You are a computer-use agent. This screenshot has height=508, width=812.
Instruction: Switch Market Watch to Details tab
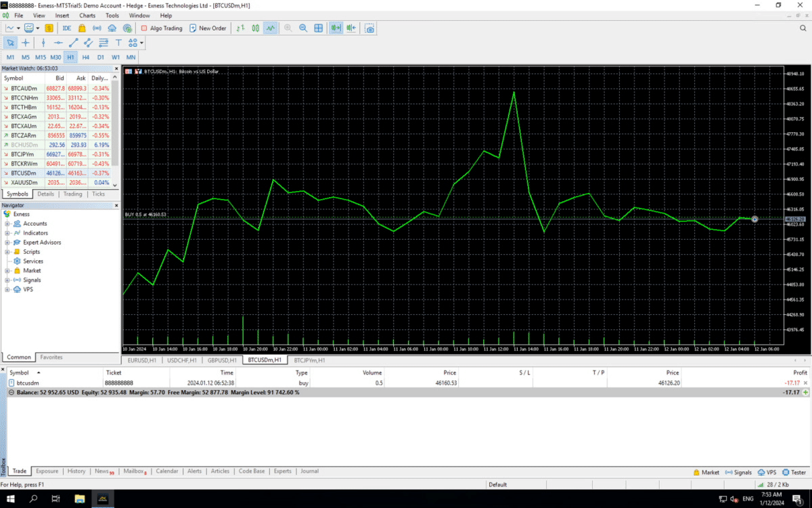click(45, 194)
